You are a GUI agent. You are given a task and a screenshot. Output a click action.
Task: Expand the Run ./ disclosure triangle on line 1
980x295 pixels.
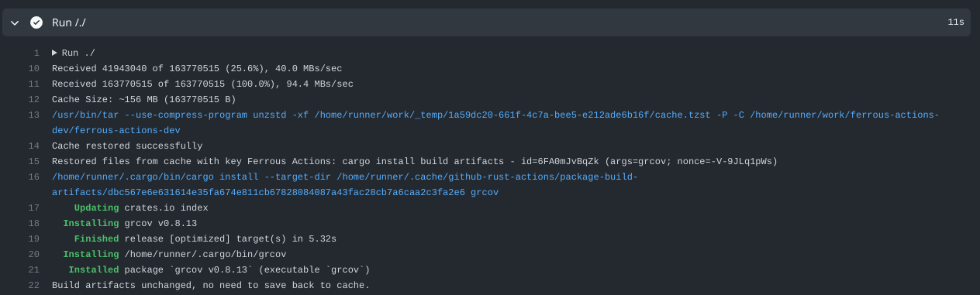[x=55, y=53]
